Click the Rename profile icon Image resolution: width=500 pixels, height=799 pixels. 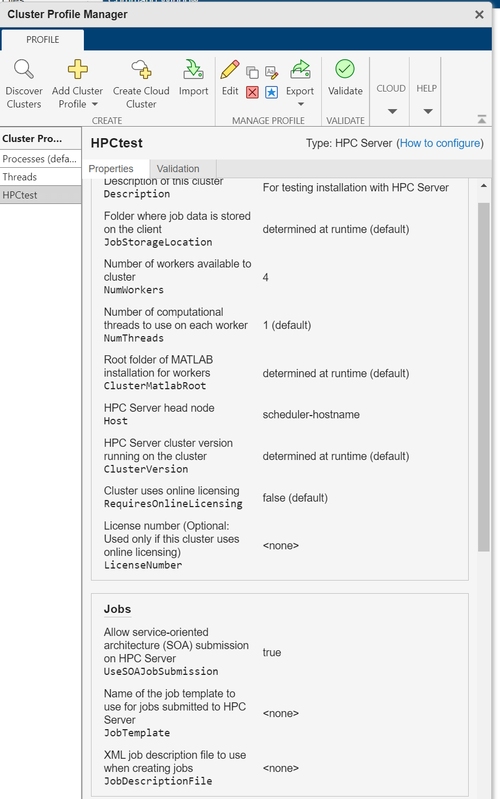[272, 72]
